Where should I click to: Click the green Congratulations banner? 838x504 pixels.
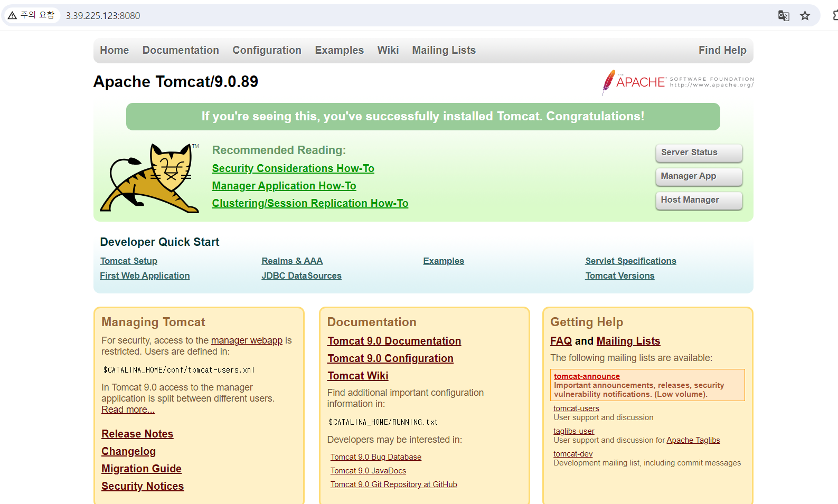pos(423,117)
